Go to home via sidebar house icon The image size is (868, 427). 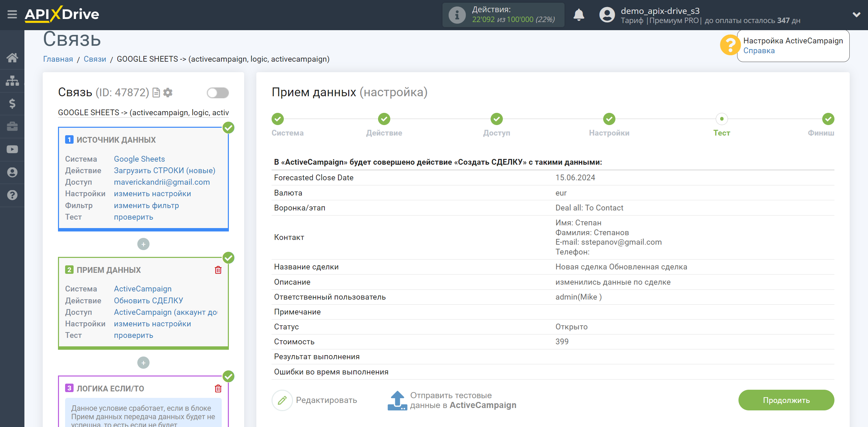click(x=12, y=58)
